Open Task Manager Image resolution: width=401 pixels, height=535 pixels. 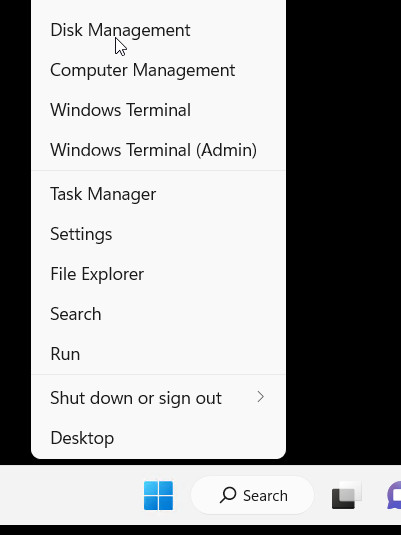point(158,194)
